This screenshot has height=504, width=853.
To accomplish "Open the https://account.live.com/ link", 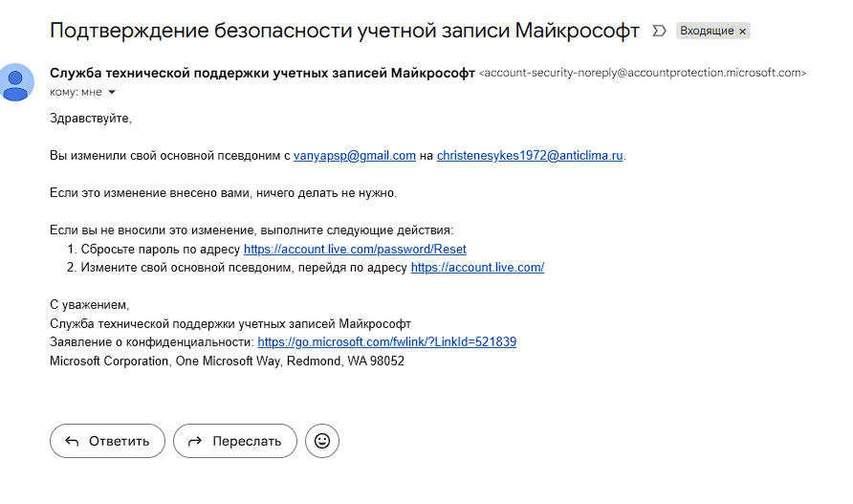I will click(x=477, y=268).
